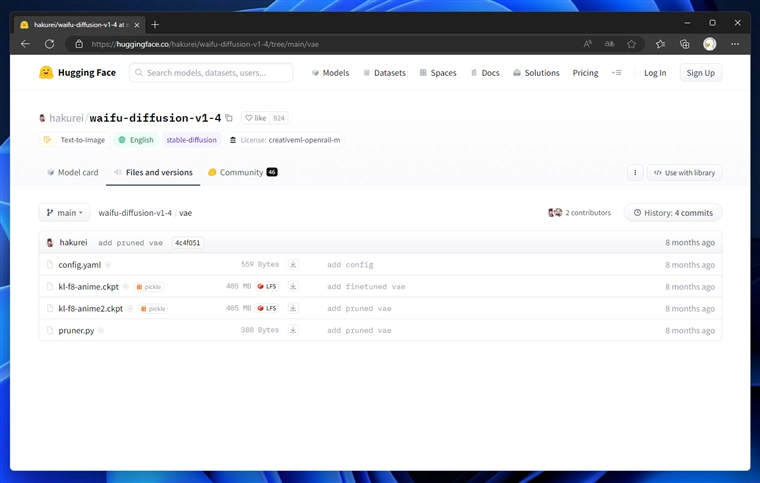Screen dimensions: 760x483
Task: Switch to the Community tab
Action: [x=242, y=172]
